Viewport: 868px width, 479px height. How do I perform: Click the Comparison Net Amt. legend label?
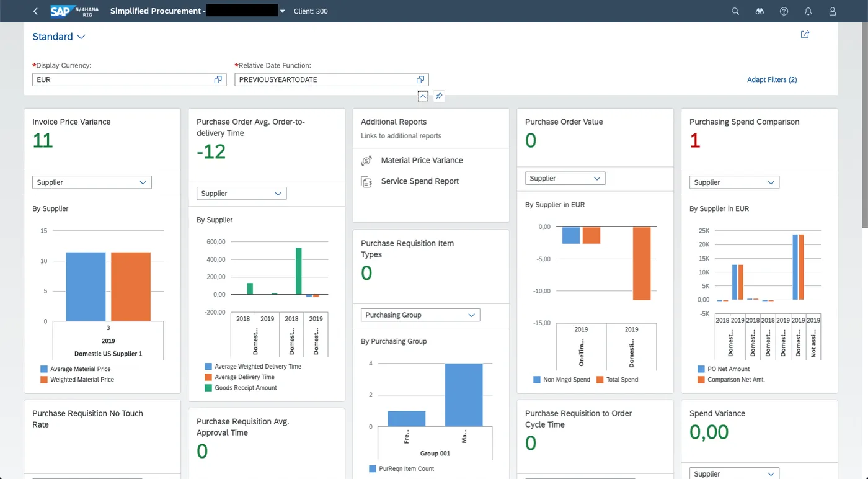[736, 380]
